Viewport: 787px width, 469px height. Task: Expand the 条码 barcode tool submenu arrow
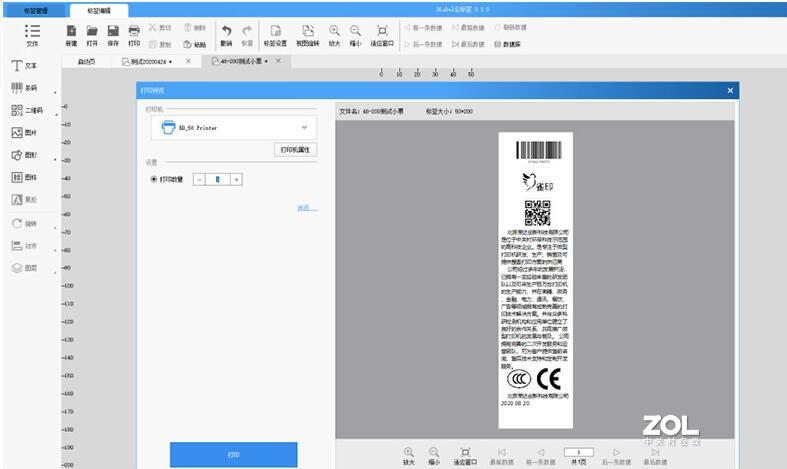click(x=55, y=93)
